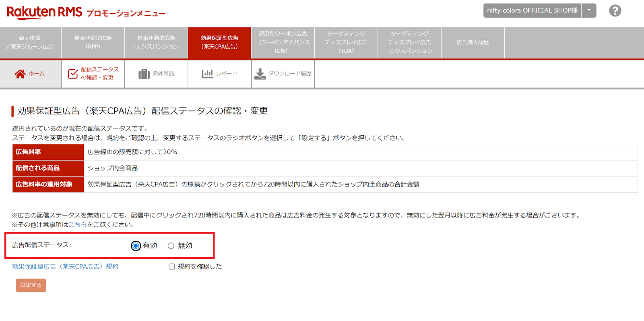Click the こちら notes link
The image size is (644, 321).
78,225
